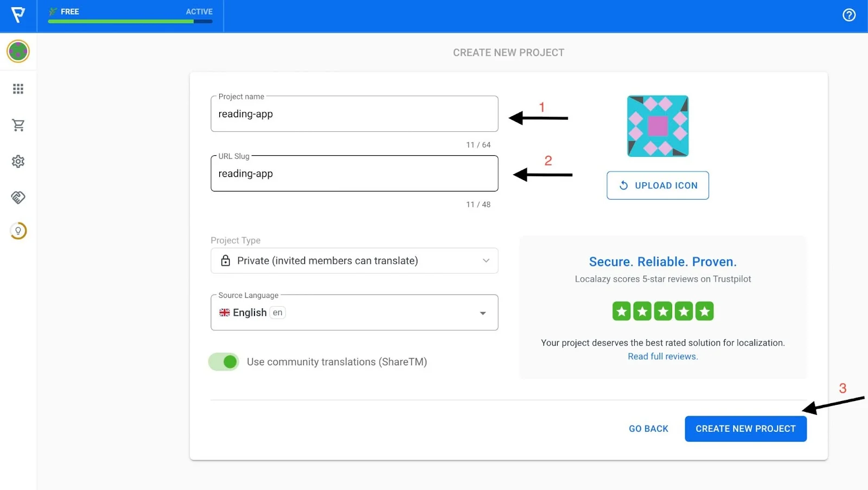The height and width of the screenshot is (490, 868).
Task: Click the UPLOAD ICON button
Action: coord(658,186)
